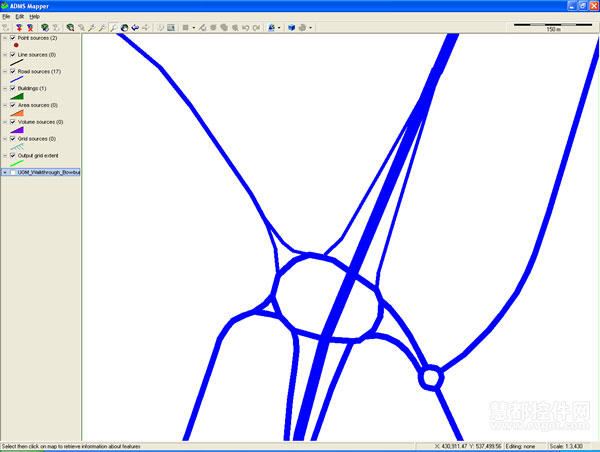Viewport: 600px width, 452px height.
Task: Hide the Area sources layer
Action: click(13, 105)
